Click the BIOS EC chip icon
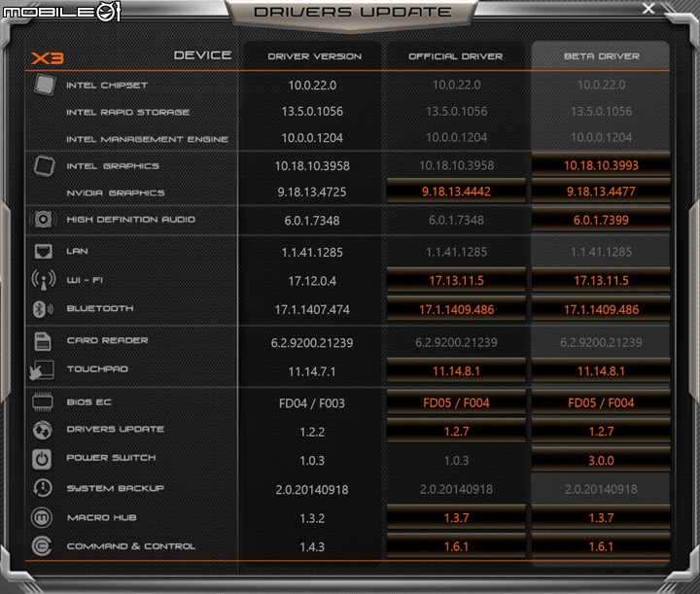 (x=43, y=402)
